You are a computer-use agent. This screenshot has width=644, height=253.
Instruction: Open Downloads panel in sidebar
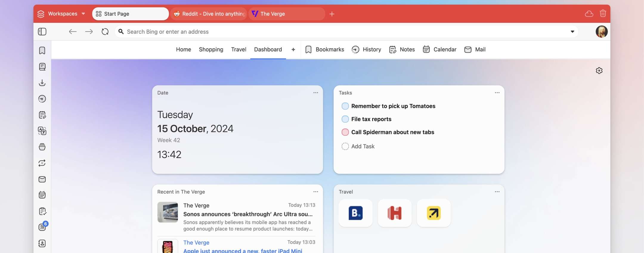click(42, 83)
